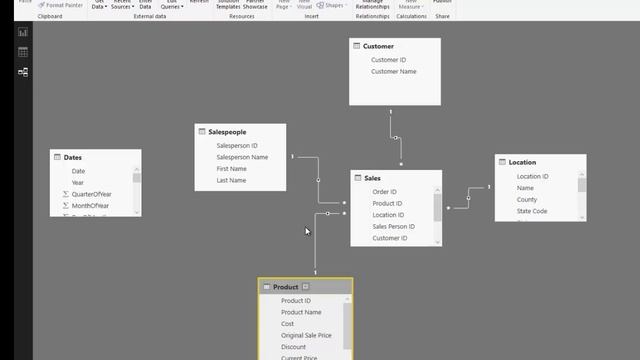Click sigma icon next to QuarterOfYear
The image size is (640, 360).
click(66, 194)
